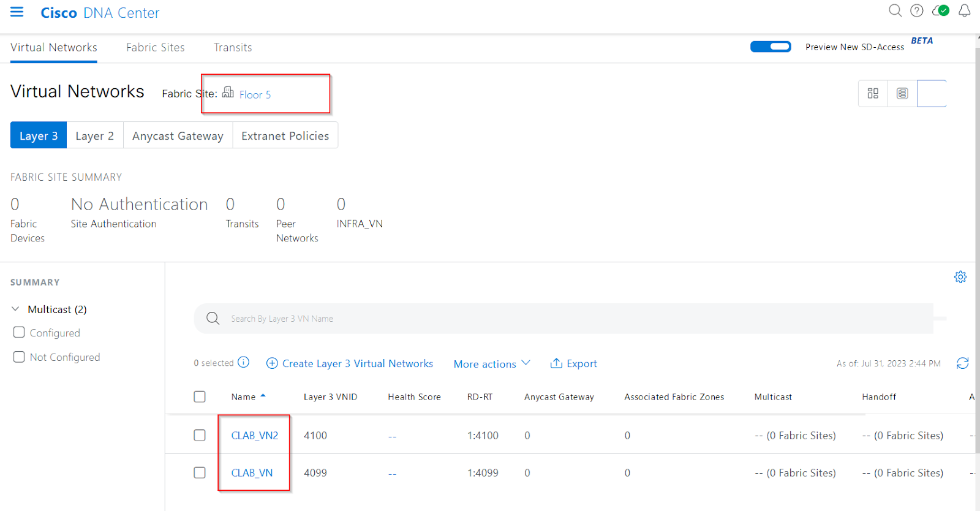Open table settings gear icon
The image size is (980, 511).
tap(960, 277)
